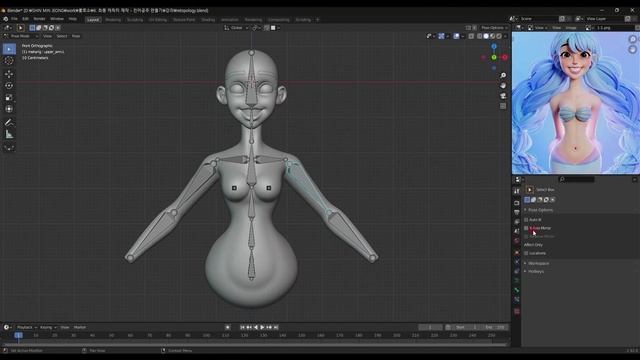Click the current frame marker in timeline
Image resolution: width=640 pixels, height=360 pixels.
[x=18, y=335]
